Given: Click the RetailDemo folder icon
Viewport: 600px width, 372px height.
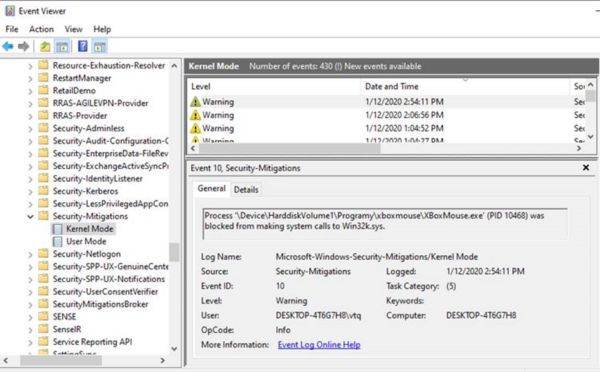Looking at the screenshot, I should pos(44,90).
